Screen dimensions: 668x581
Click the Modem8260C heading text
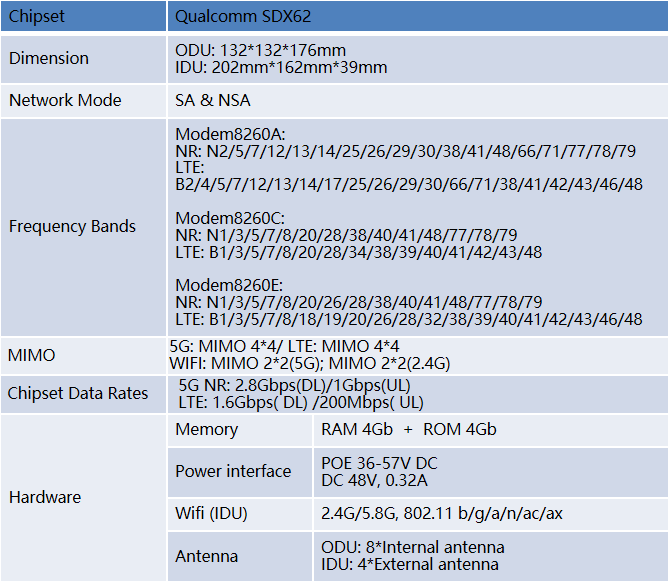pyautogui.click(x=230, y=218)
